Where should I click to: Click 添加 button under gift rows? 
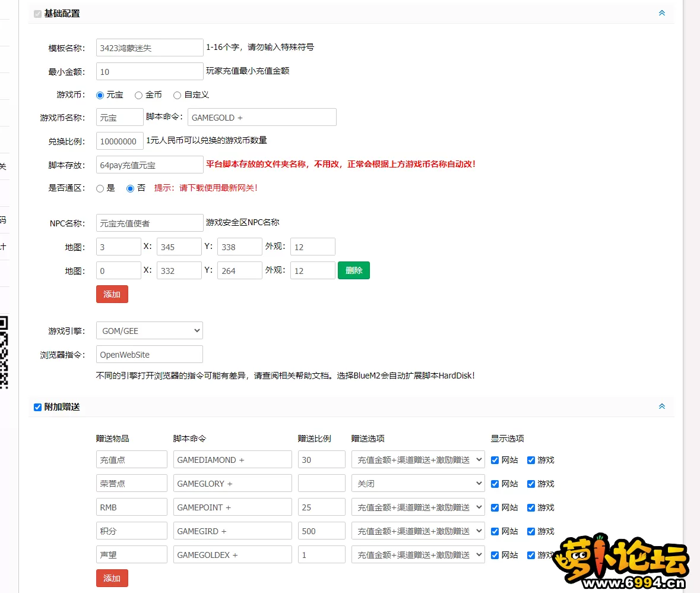[112, 578]
